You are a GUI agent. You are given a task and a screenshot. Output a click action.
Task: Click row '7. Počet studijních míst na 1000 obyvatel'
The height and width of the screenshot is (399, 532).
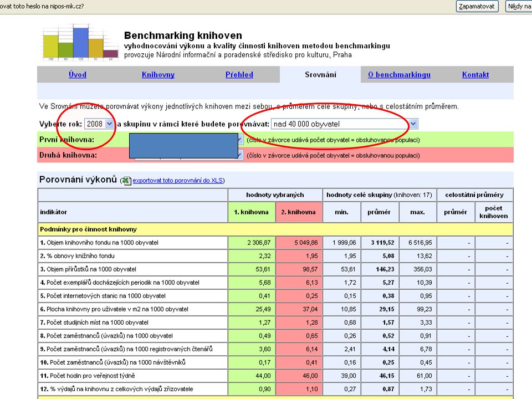click(x=275, y=323)
